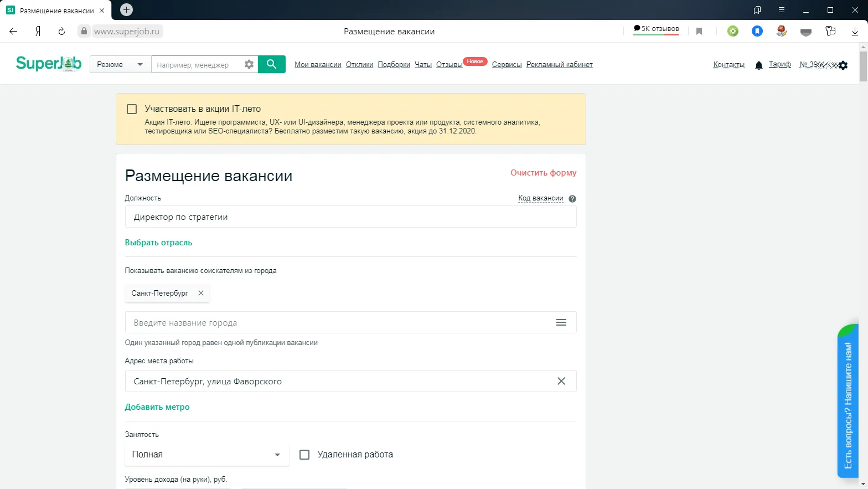Image resolution: width=868 pixels, height=489 pixels.
Task: Click Очистить форму link
Action: click(x=544, y=173)
